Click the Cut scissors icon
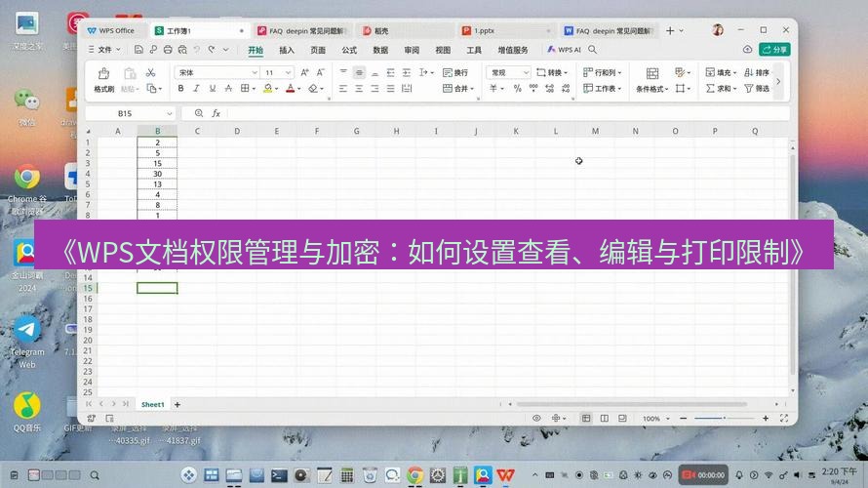This screenshot has height=488, width=868. 150,72
